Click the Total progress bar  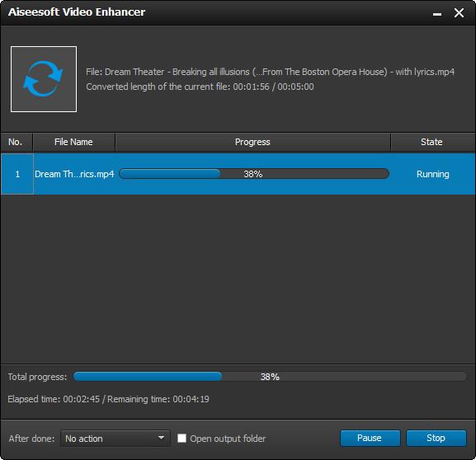[270, 377]
